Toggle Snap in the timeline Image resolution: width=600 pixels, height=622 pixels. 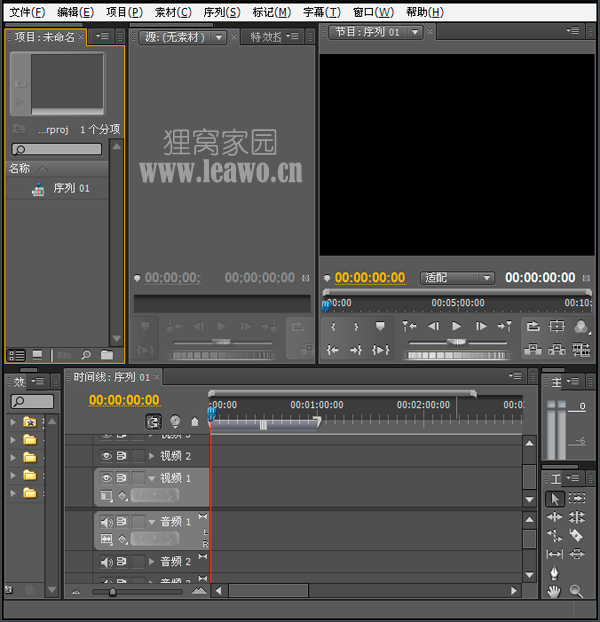pyautogui.click(x=153, y=421)
